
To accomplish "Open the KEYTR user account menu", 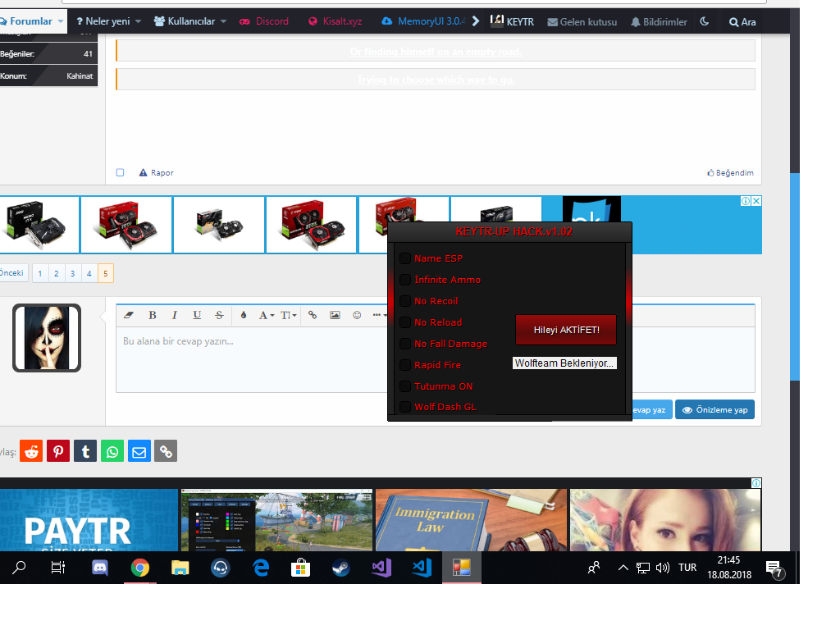I will point(513,21).
